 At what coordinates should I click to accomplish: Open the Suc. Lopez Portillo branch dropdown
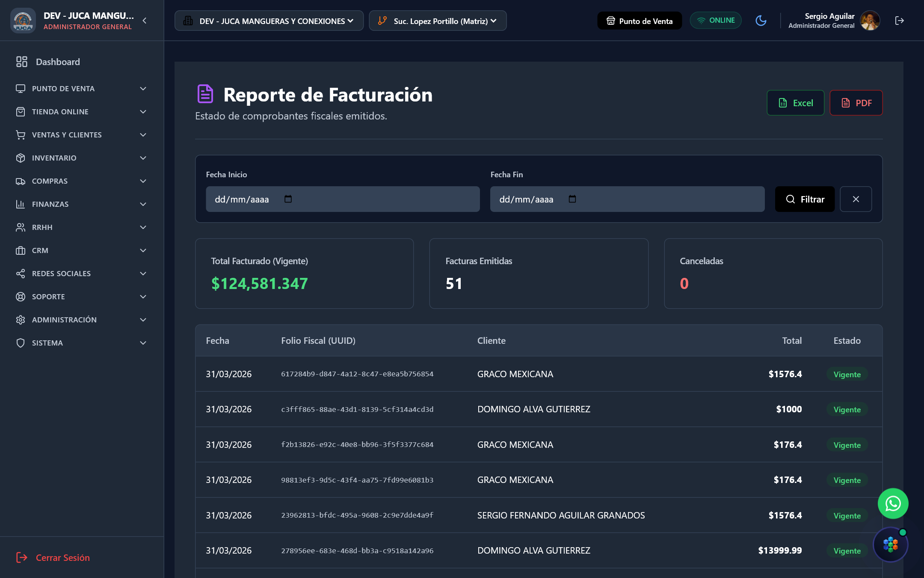point(438,21)
